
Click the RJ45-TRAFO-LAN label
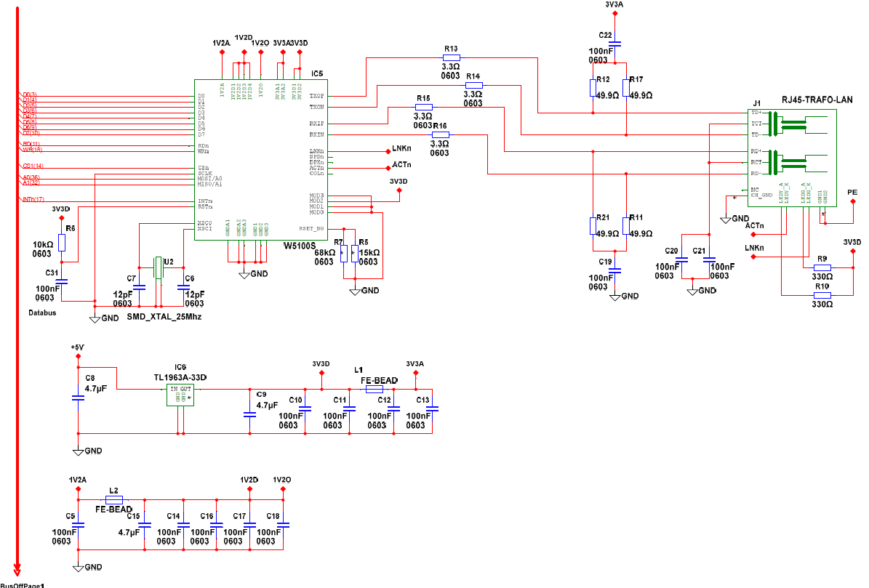[817, 100]
